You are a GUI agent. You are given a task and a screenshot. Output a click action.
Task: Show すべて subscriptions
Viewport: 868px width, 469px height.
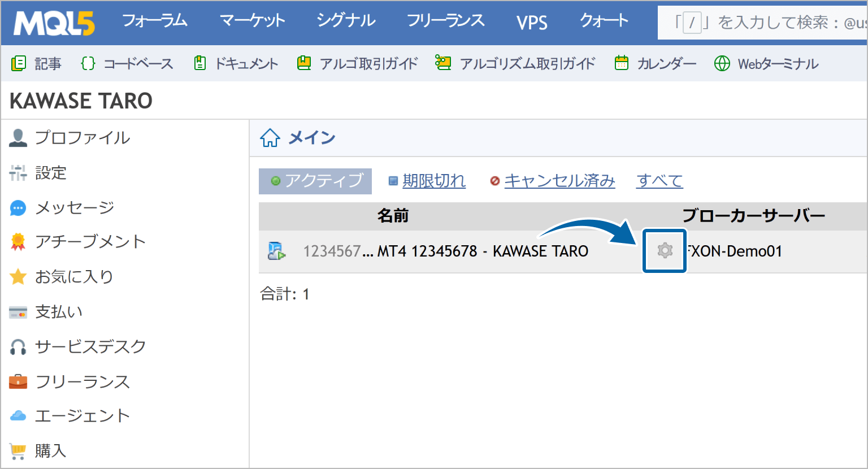point(659,181)
